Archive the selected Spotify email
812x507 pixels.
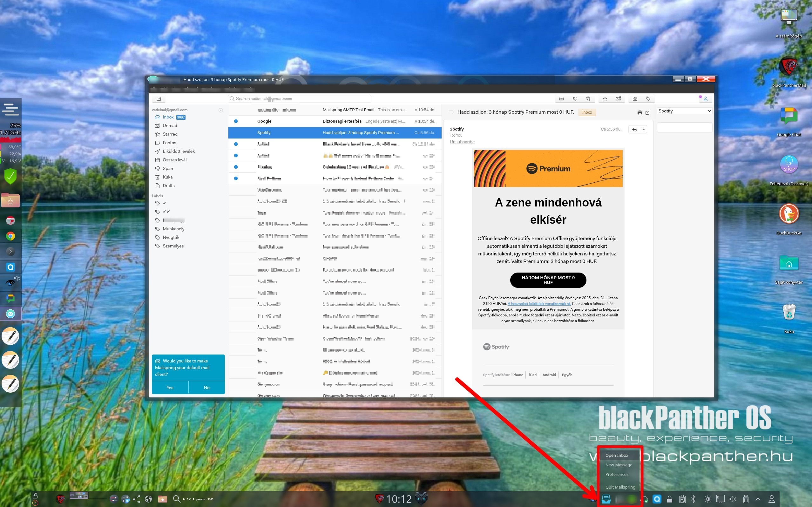[x=561, y=98]
